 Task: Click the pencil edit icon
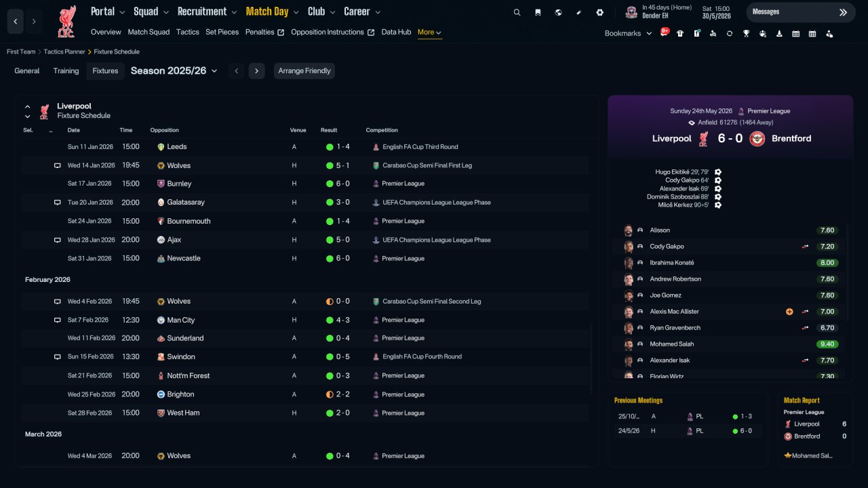pyautogui.click(x=579, y=12)
